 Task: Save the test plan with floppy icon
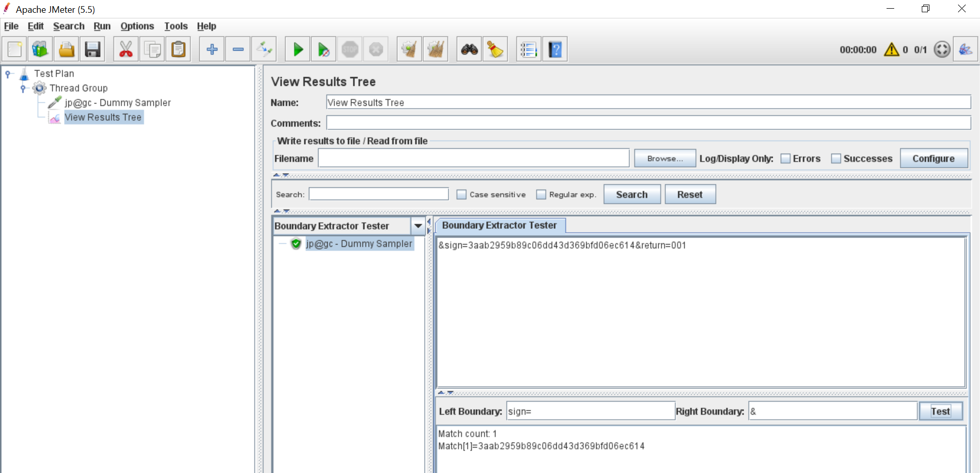pyautogui.click(x=92, y=50)
